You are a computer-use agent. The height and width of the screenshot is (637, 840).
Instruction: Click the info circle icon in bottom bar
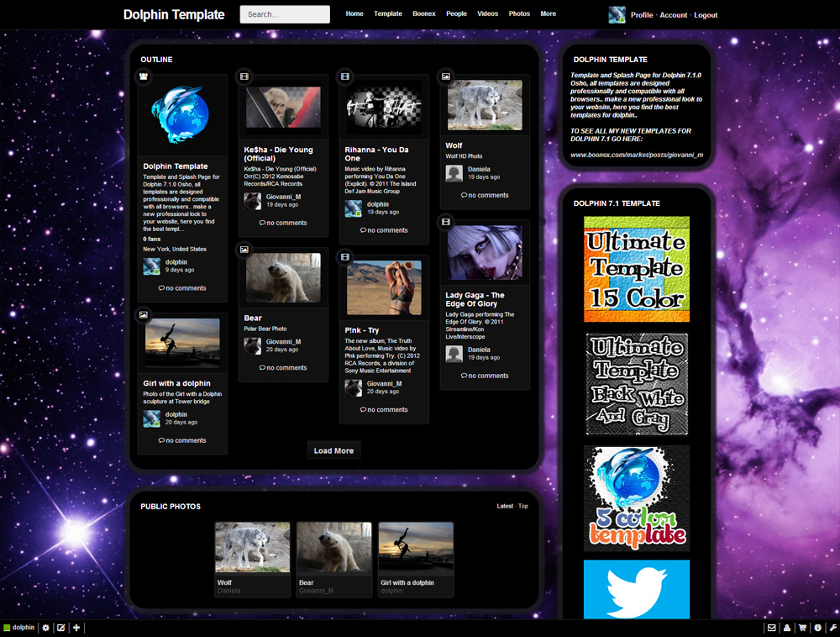coord(818,628)
